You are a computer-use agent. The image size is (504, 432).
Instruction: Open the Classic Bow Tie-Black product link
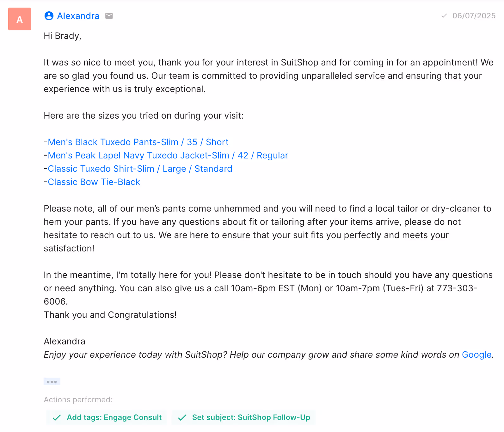click(x=94, y=182)
